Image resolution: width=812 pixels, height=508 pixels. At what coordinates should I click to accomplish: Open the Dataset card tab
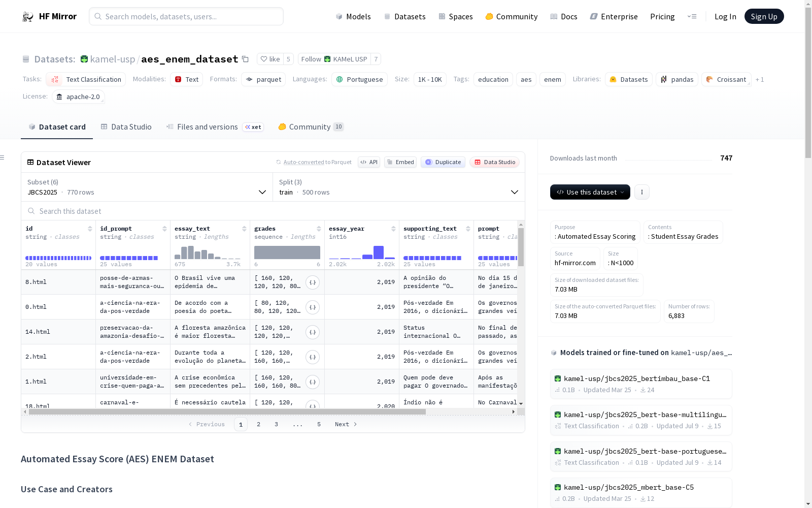pos(57,127)
